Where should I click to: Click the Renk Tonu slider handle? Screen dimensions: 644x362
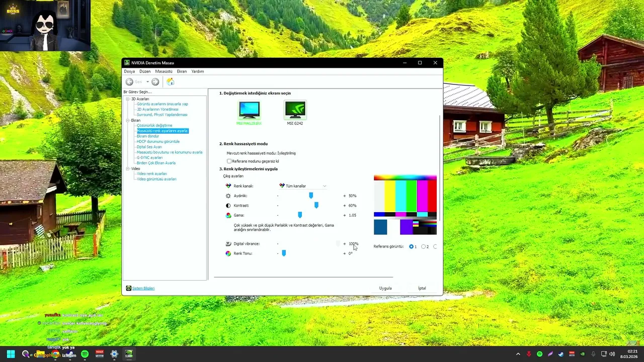[x=284, y=253]
